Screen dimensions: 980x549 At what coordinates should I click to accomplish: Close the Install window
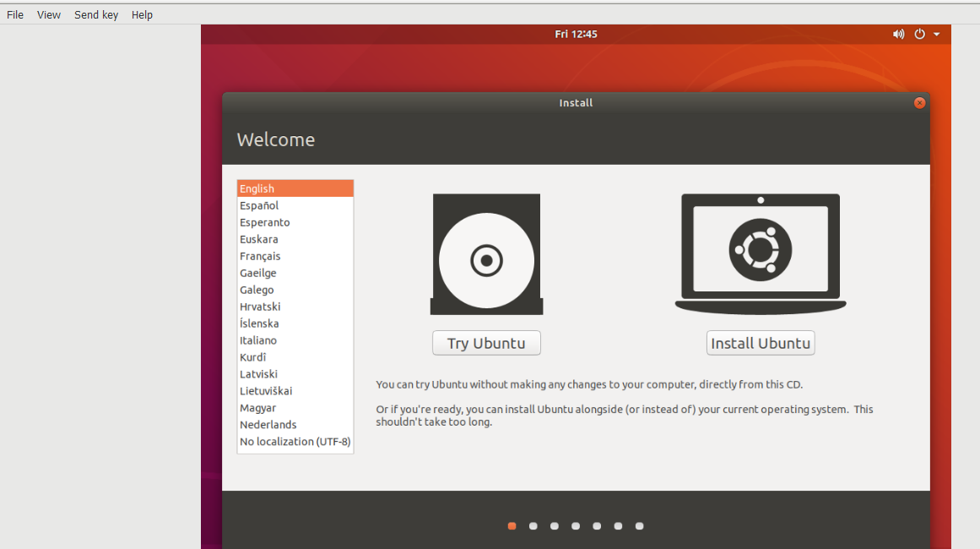(919, 103)
